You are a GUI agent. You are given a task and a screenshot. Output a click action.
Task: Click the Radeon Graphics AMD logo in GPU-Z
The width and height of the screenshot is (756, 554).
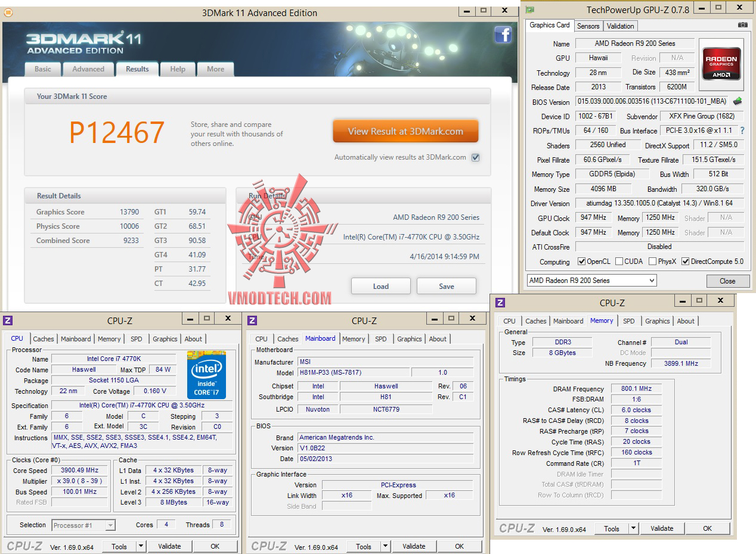point(722,64)
